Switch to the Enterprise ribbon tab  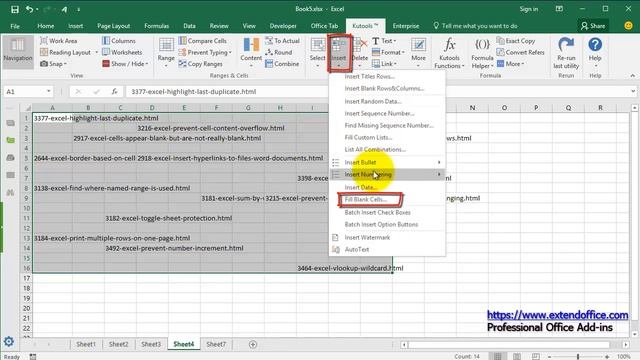click(406, 26)
